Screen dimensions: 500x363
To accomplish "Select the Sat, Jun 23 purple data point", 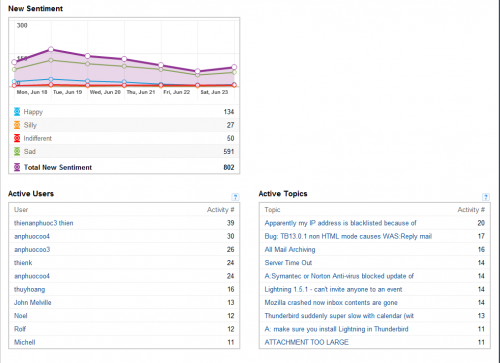I will click(x=197, y=71).
